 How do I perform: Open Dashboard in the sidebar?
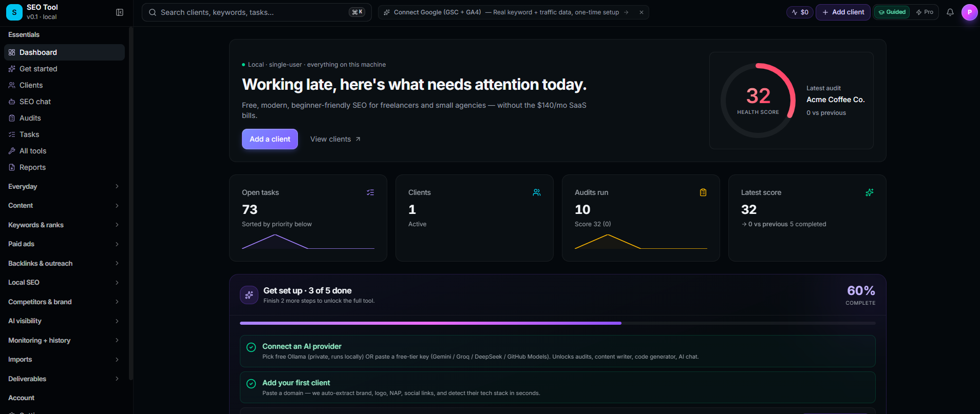coord(64,52)
